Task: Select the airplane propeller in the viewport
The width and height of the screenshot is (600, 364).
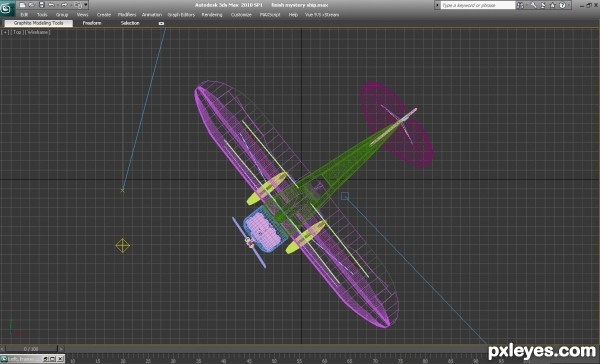Action: 249,242
